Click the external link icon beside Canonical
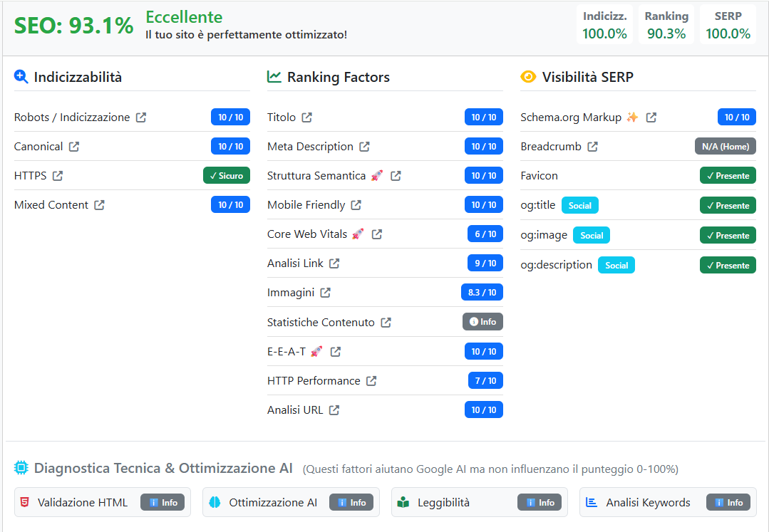This screenshot has width=769, height=532. point(74,147)
